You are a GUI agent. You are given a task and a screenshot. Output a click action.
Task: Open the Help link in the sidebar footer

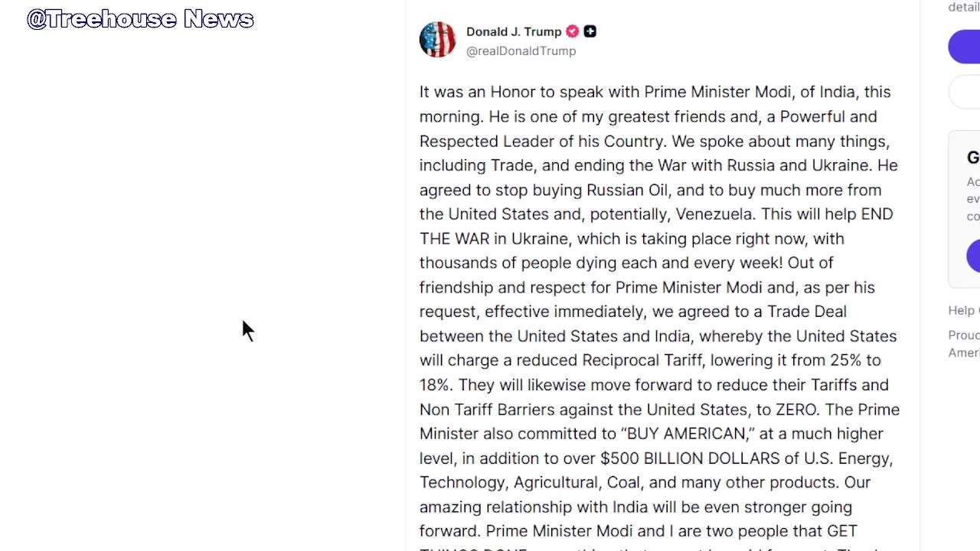[x=962, y=311]
